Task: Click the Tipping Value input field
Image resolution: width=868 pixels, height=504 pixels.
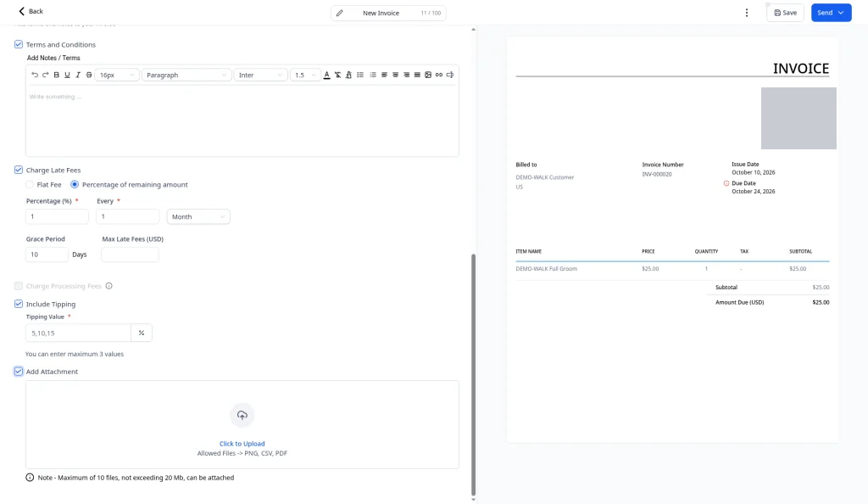Action: 79,333
